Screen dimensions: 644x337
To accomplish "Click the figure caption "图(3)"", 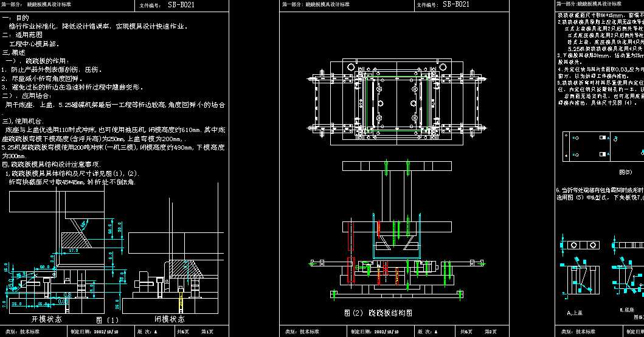I will pos(626,172).
